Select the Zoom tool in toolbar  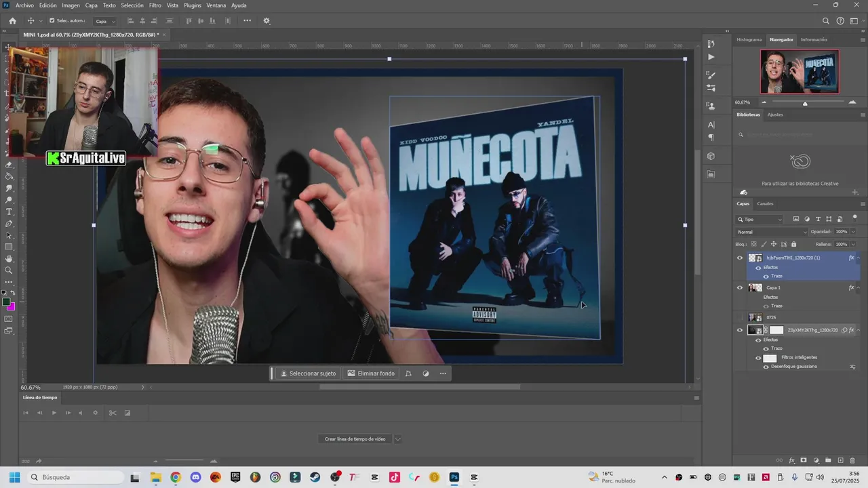pyautogui.click(x=9, y=270)
